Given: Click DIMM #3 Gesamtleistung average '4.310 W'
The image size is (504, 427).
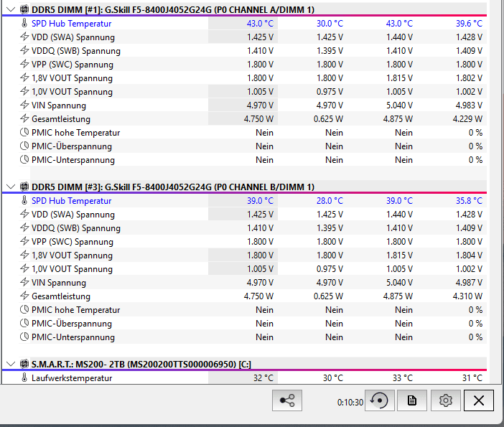Looking at the screenshot, I should (x=467, y=296).
